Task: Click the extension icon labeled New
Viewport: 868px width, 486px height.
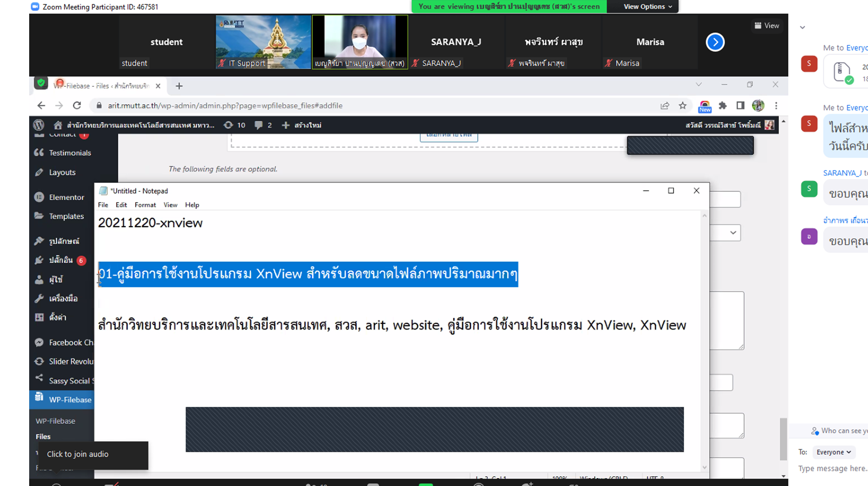Action: 705,107
